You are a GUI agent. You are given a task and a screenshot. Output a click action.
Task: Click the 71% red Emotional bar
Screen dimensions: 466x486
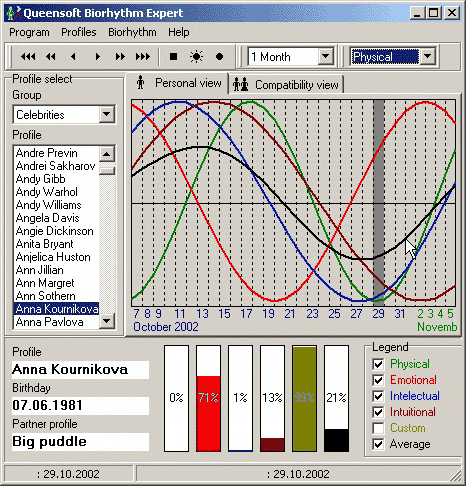[208, 398]
